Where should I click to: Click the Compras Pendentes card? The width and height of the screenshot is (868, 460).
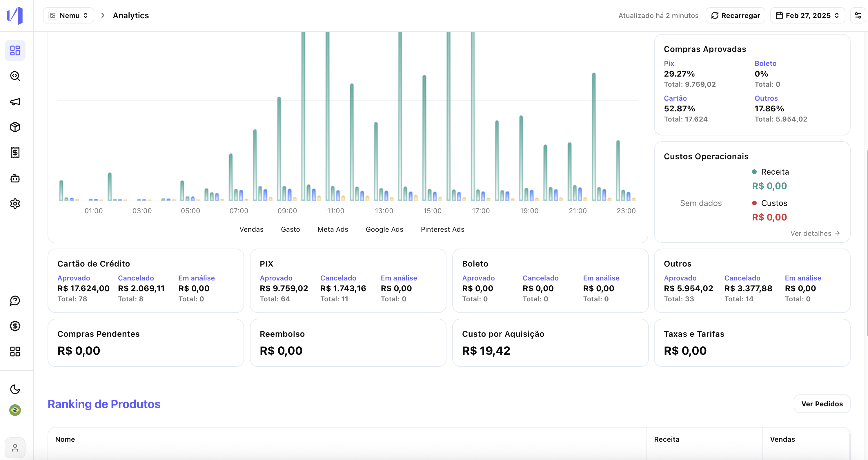tap(146, 343)
